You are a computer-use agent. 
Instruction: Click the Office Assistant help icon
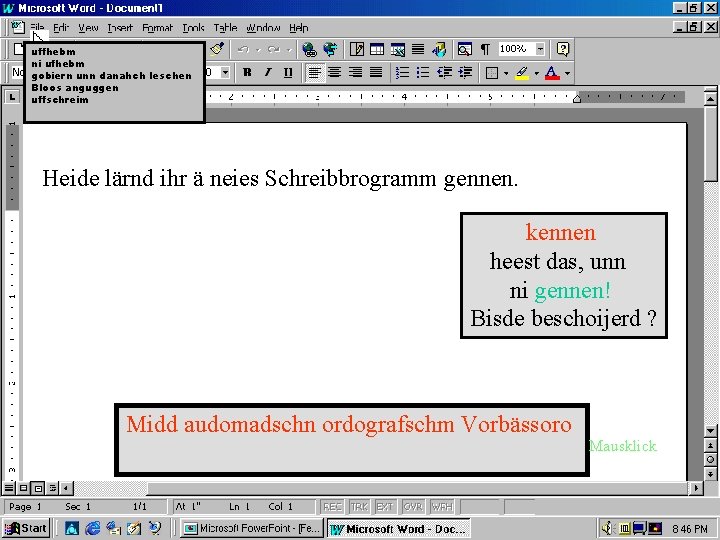[x=563, y=49]
